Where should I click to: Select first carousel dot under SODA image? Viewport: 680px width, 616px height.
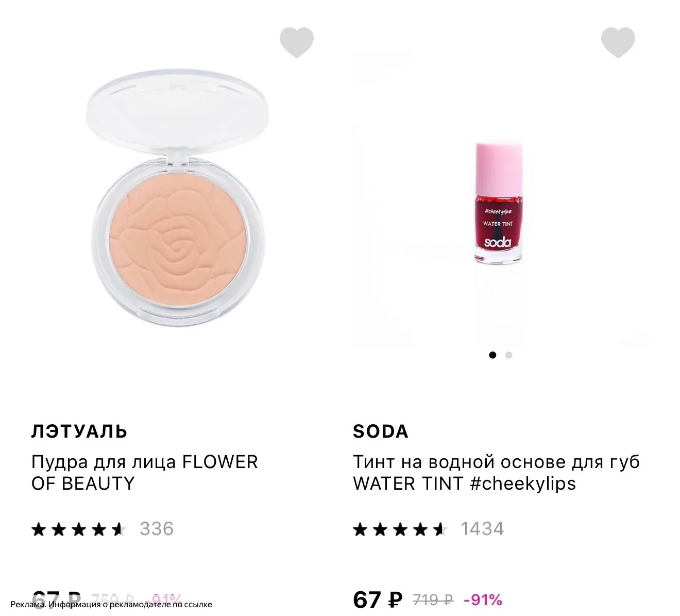point(492,355)
